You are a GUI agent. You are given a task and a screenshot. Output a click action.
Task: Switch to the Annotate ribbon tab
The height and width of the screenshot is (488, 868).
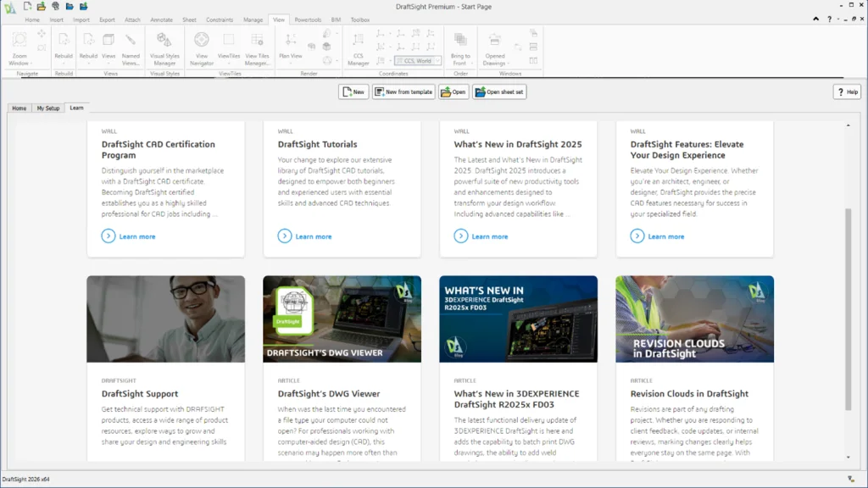tap(161, 19)
